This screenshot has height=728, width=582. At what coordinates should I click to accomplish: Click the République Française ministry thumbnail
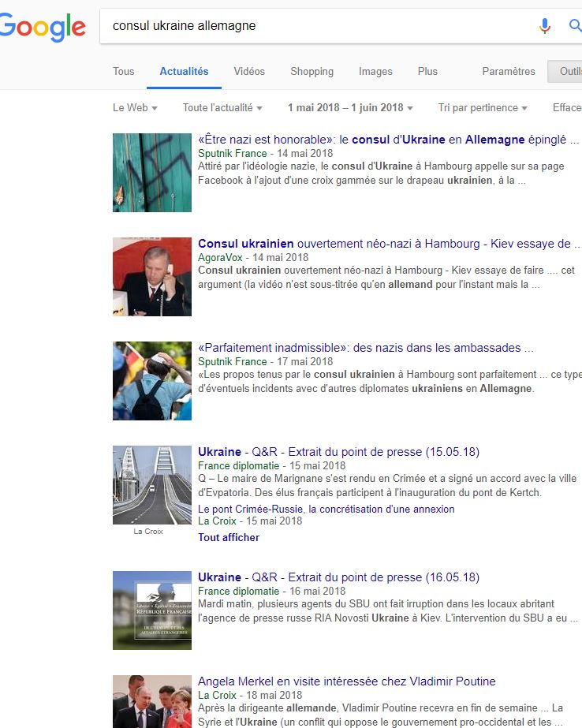(152, 610)
